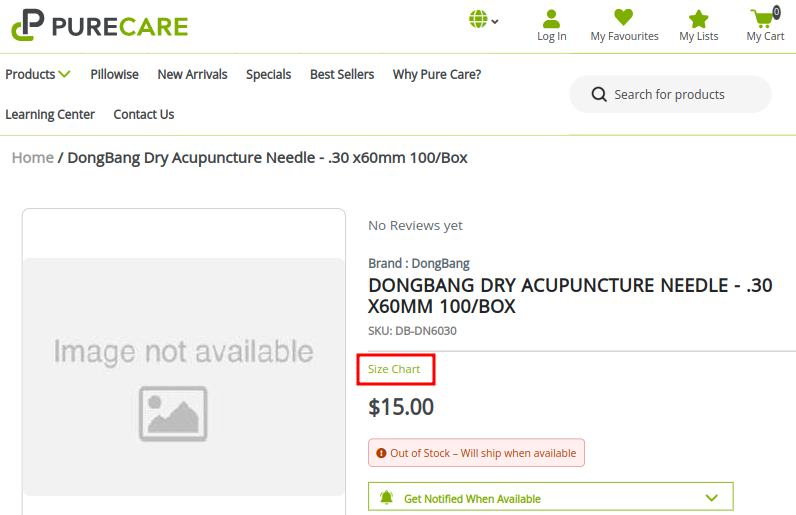Viewport: 796px width, 515px height.
Task: Click the search magnifier icon
Action: [x=599, y=95]
